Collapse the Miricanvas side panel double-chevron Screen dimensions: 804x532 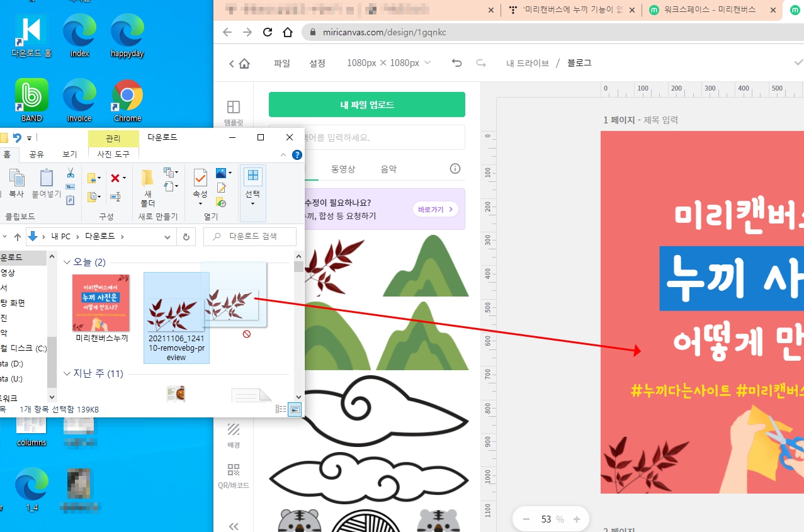[x=234, y=526]
